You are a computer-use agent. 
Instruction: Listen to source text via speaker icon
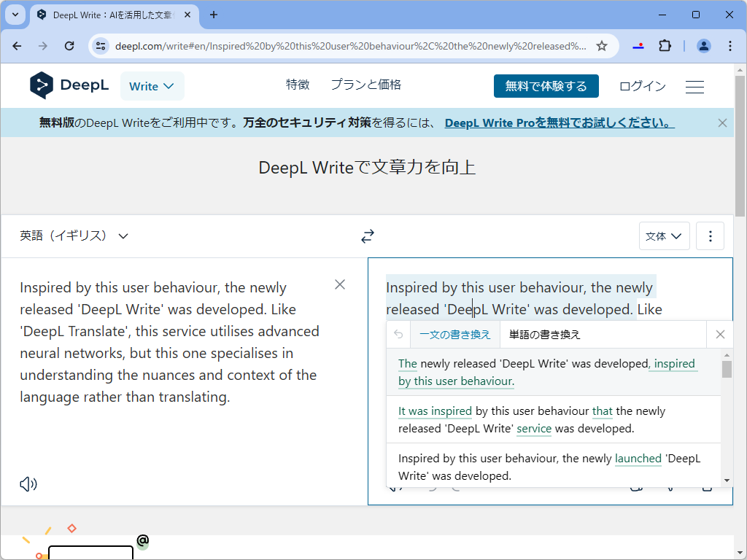(28, 483)
